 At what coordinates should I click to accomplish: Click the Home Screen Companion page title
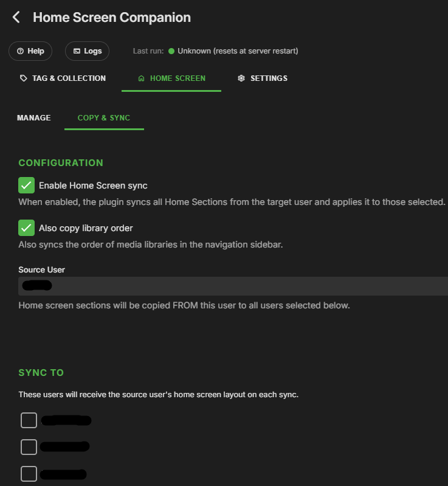[112, 18]
